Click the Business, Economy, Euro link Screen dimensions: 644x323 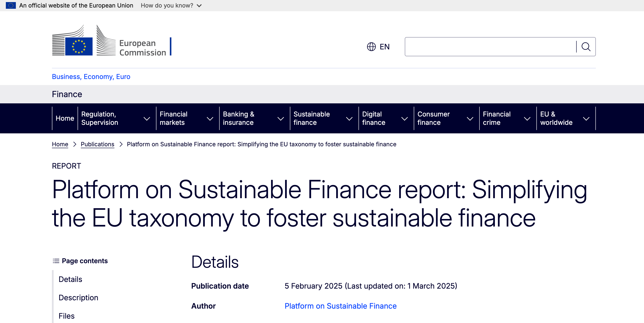click(x=91, y=77)
